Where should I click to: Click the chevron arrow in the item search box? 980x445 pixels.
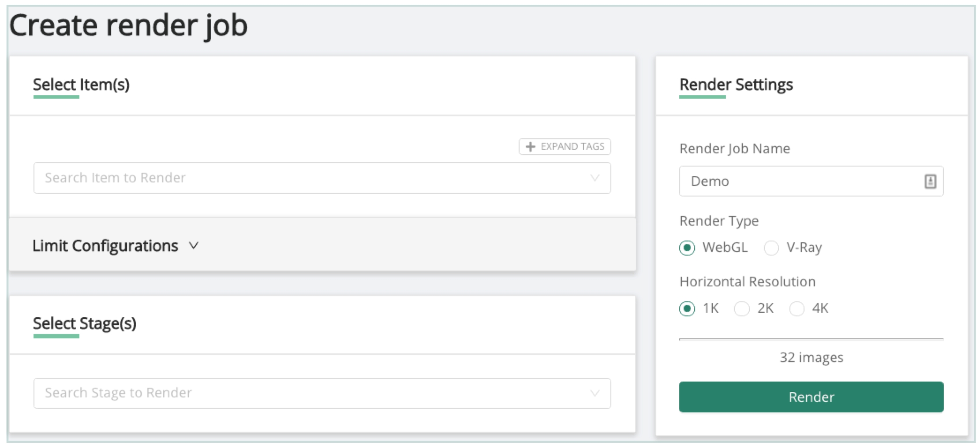pyautogui.click(x=595, y=178)
